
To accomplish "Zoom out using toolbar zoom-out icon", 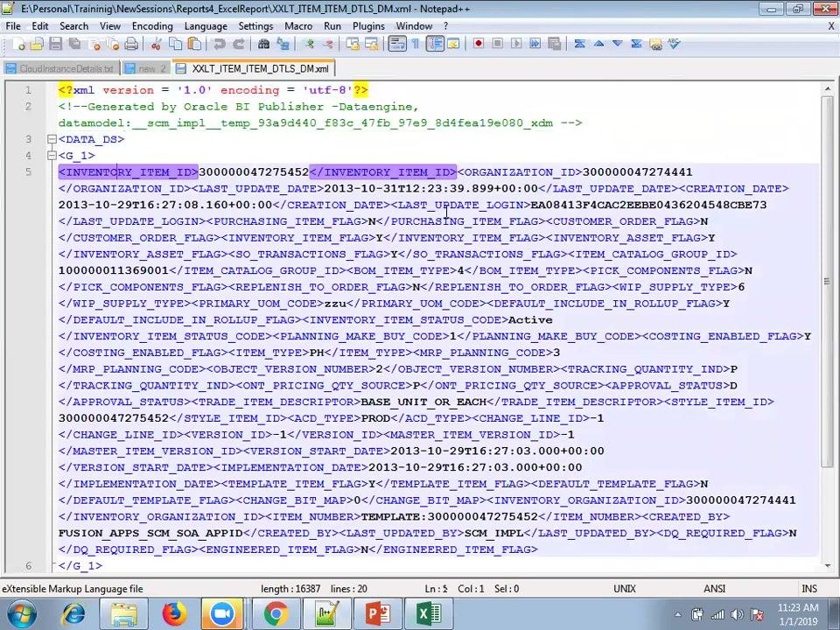I will click(328, 45).
